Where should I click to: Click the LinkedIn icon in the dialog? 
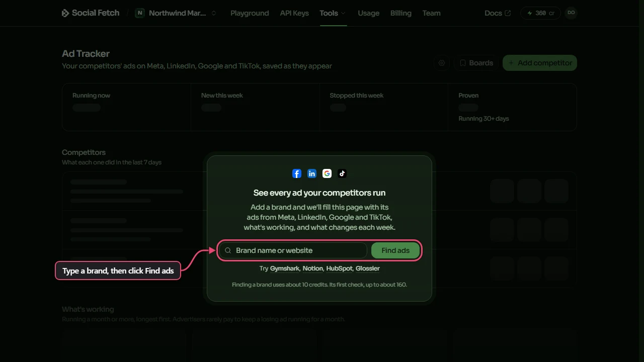tap(312, 173)
